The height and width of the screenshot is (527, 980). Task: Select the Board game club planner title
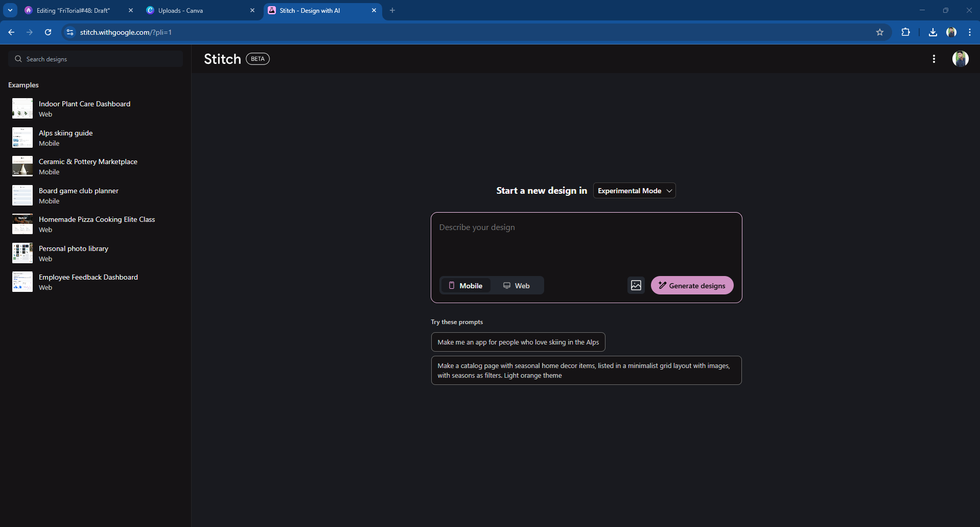coord(78,191)
